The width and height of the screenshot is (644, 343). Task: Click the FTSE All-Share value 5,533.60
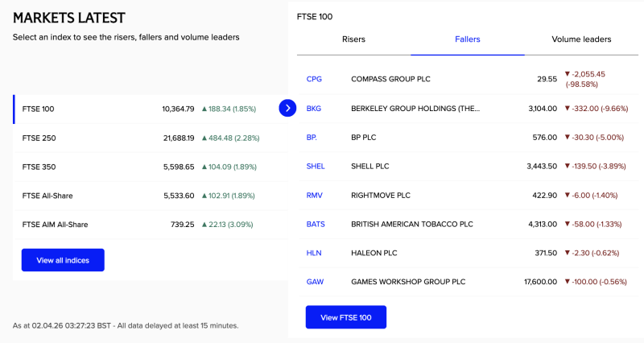click(179, 196)
